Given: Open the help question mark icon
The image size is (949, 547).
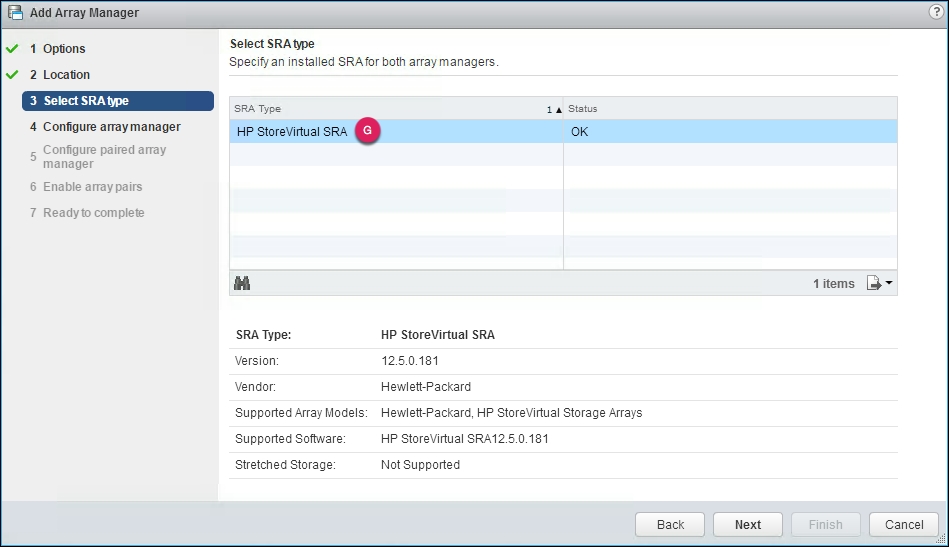Looking at the screenshot, I should pos(936,12).
